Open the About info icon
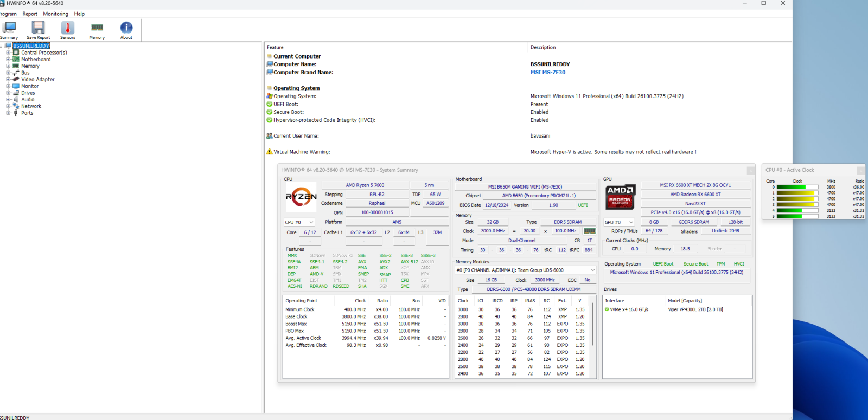Image resolution: width=868 pixels, height=420 pixels. [x=126, y=28]
